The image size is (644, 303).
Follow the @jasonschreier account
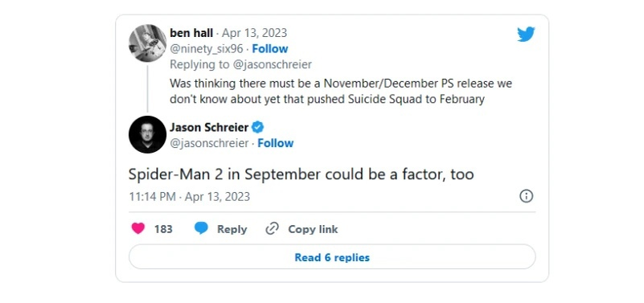tap(276, 143)
